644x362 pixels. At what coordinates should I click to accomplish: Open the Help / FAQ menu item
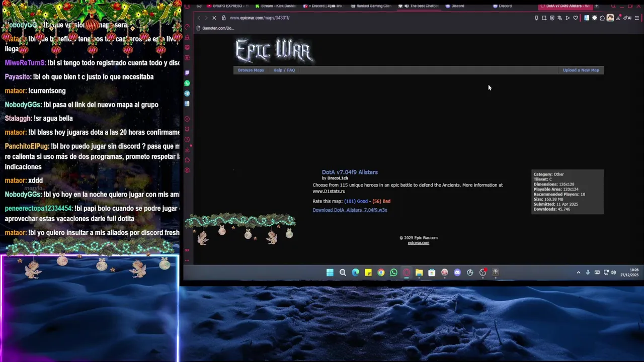pyautogui.click(x=284, y=70)
